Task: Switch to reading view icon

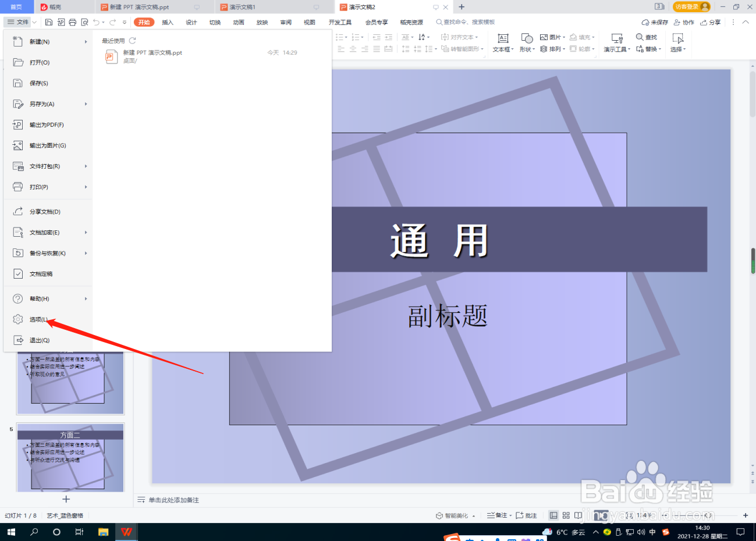Action: click(x=578, y=515)
